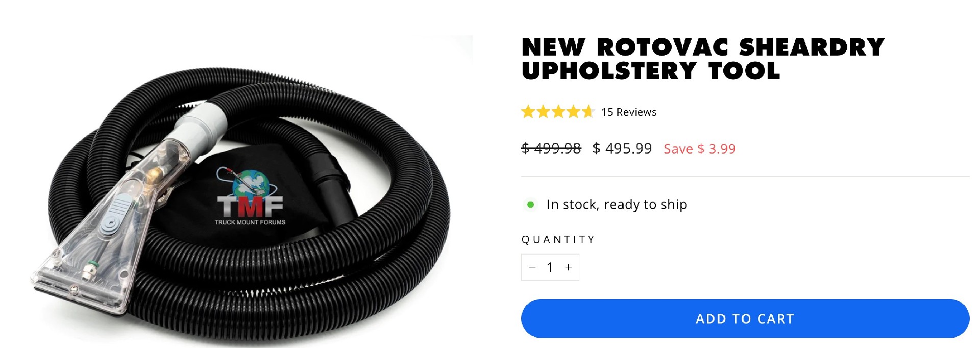Viewport: 980px width, 348px height.
Task: Click the In stock, ready to ship text
Action: [617, 205]
